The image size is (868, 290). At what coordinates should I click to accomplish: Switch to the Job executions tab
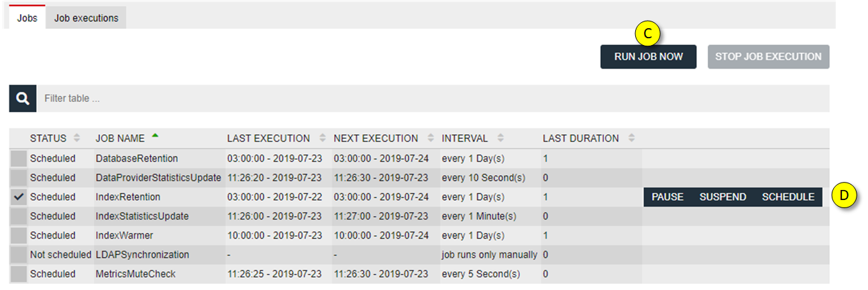tap(86, 18)
